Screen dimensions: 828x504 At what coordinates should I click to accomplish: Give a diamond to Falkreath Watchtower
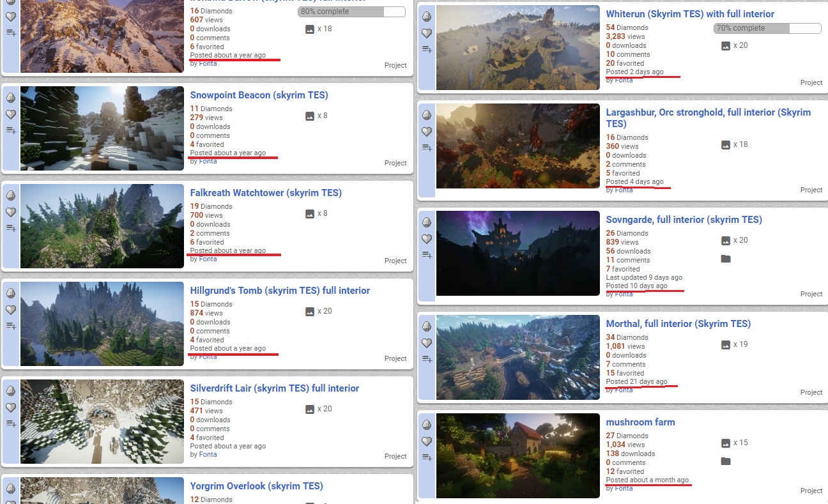(11, 196)
